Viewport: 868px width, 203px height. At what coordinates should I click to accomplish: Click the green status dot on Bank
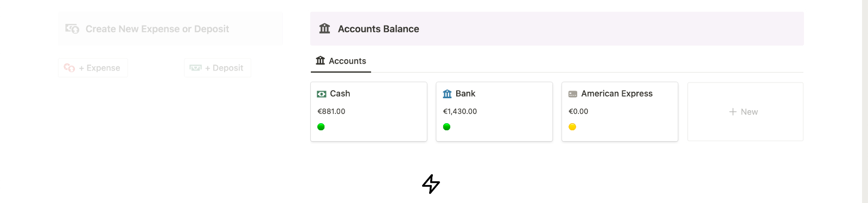447,127
